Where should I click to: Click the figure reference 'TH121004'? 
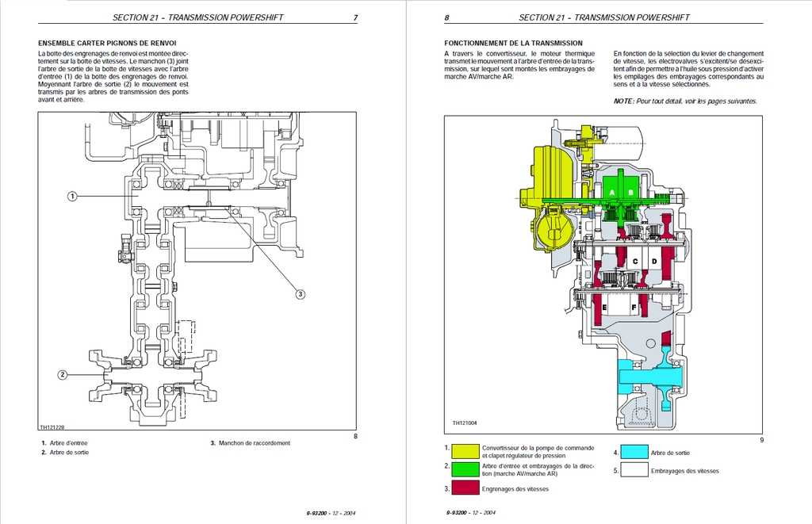465,423
